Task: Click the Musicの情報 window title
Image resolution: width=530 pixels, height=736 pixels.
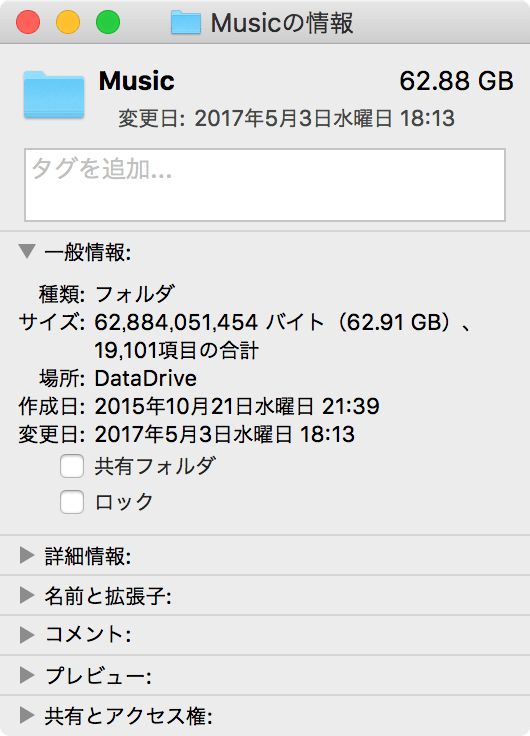Action: pos(282,23)
